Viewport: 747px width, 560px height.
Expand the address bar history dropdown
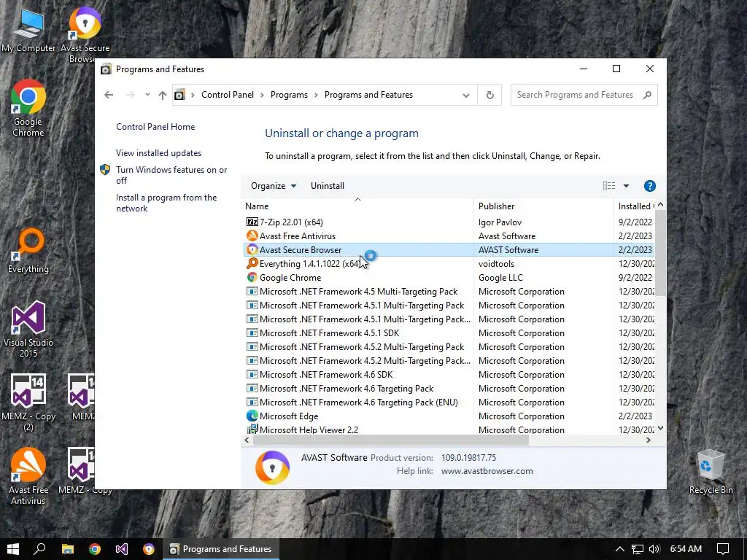(x=466, y=95)
